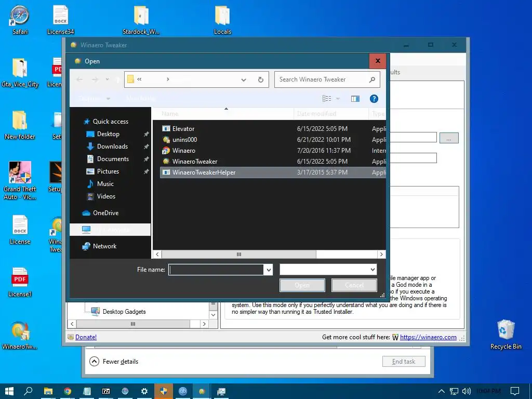The height and width of the screenshot is (399, 532).
Task: Open File Explorer from taskbar
Action: pos(48,391)
